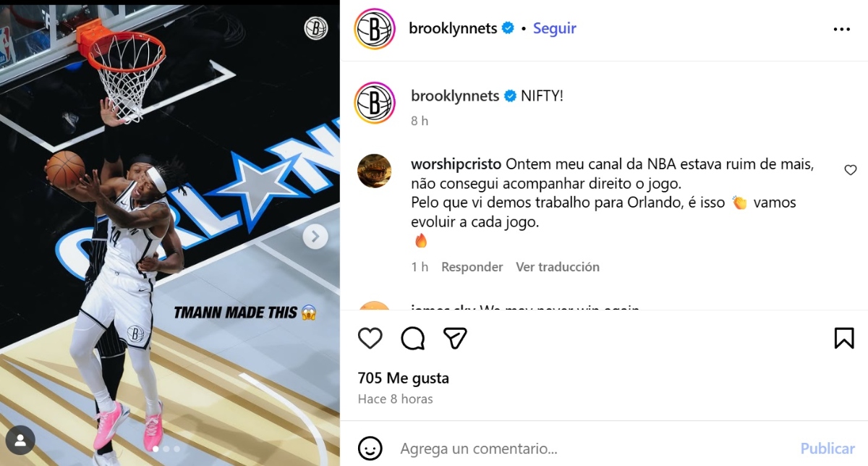
Task: Save the post with the bookmark icon
Action: tap(844, 338)
